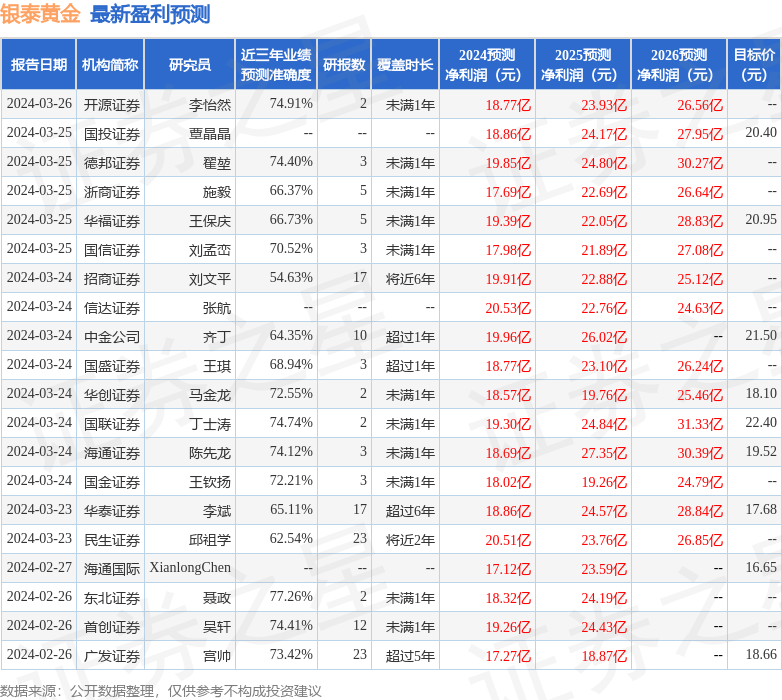Select accuracy value 54.63%
The height and width of the screenshot is (700, 782).
click(291, 277)
